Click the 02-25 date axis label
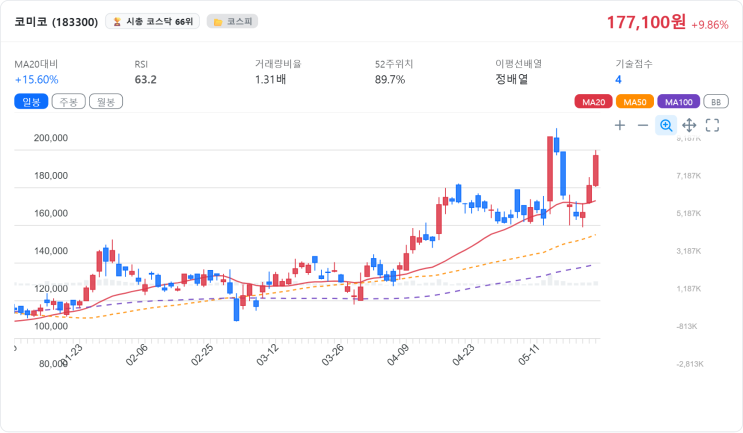 pos(202,355)
